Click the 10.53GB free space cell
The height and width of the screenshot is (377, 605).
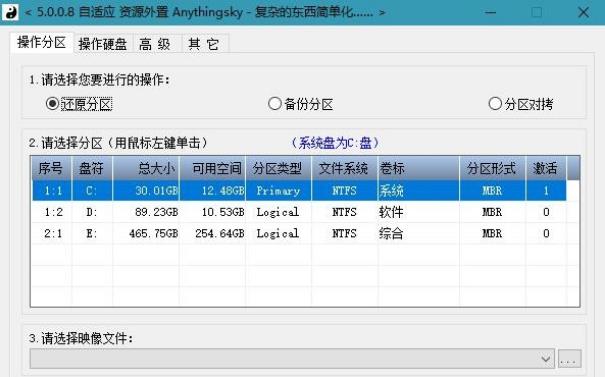pos(213,212)
